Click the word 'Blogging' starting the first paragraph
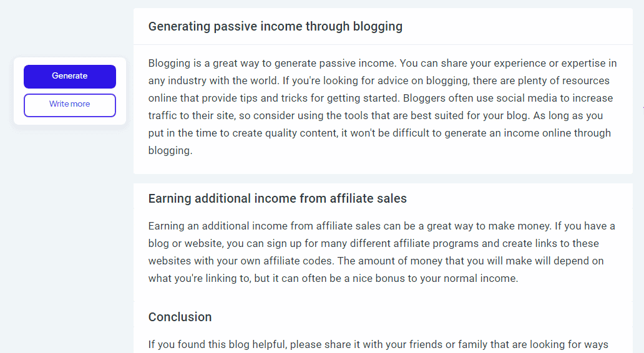 [169, 64]
